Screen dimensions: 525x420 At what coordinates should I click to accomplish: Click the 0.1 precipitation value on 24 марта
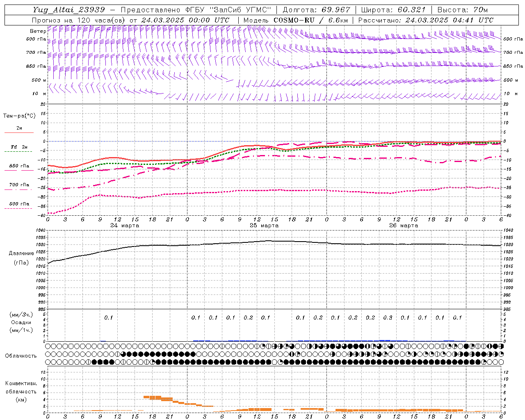[x=108, y=317]
